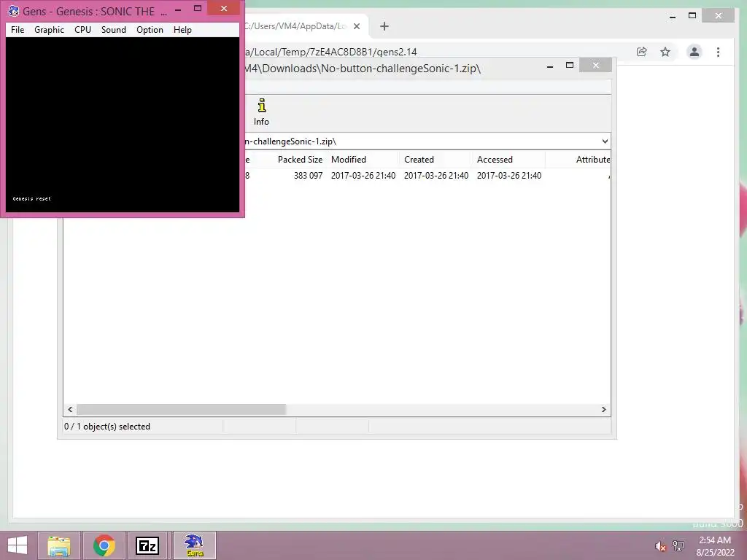Open the Windows Start menu
The image size is (747, 560).
click(x=18, y=545)
